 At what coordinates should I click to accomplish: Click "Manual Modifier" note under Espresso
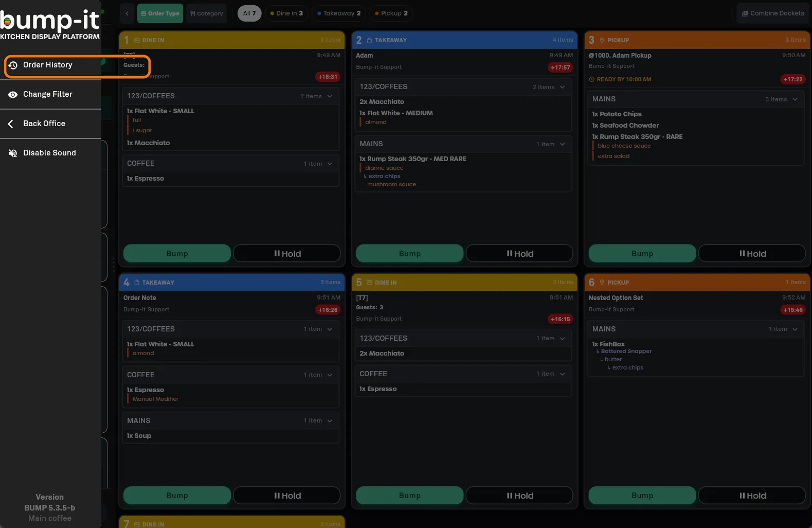(155, 399)
